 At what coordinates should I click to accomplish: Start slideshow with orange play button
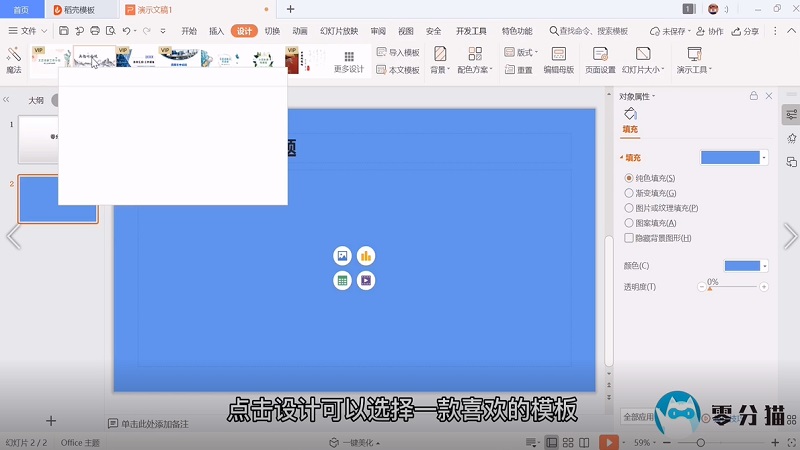pos(608,442)
